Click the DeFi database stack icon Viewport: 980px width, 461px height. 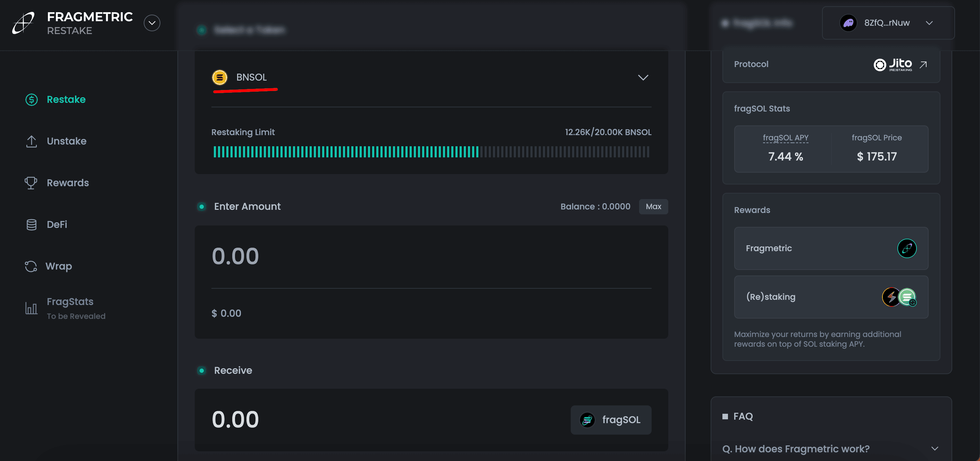coord(32,225)
